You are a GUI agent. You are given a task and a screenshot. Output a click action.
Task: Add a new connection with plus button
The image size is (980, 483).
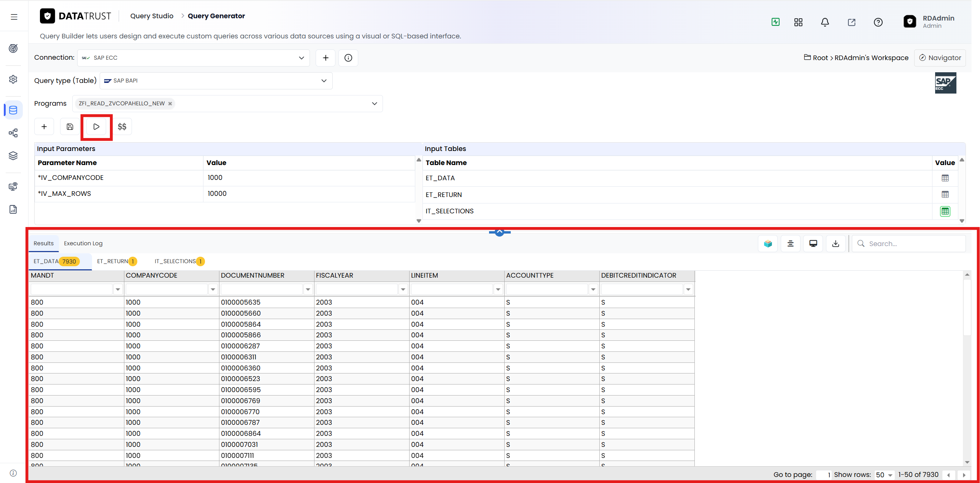pyautogui.click(x=326, y=58)
